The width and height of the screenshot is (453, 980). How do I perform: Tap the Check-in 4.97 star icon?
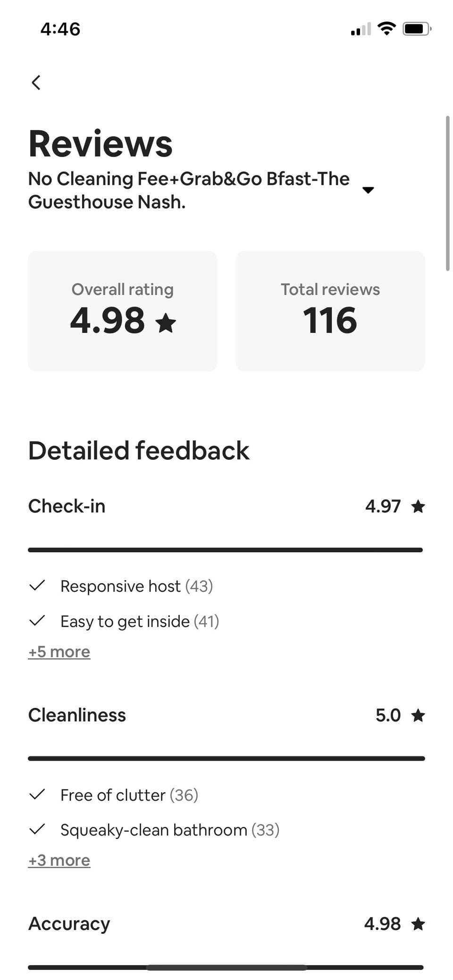(418, 507)
